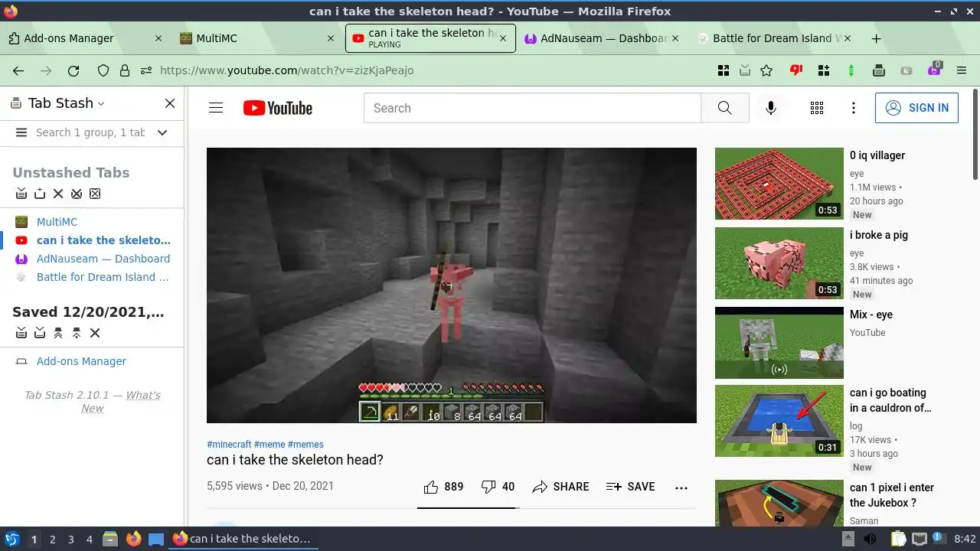
Task: Click the green arrows extension icon
Action: (x=851, y=70)
